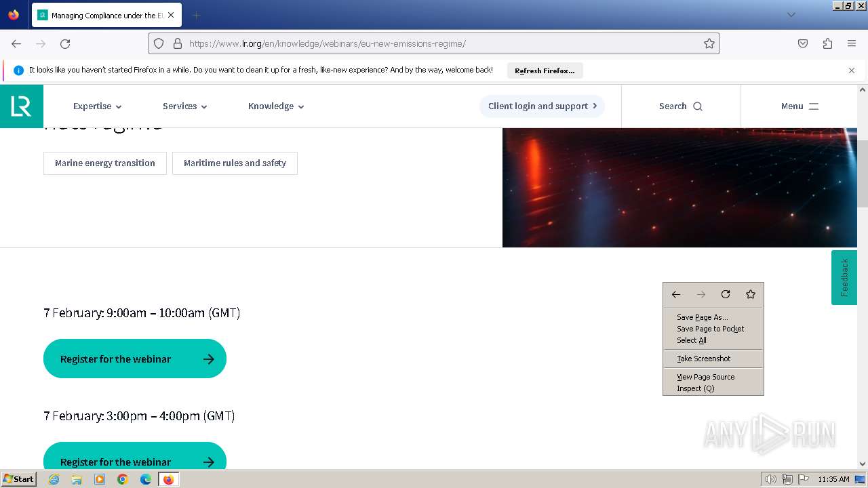Open the site Menu button
This screenshot has height=488, width=868.
(800, 106)
